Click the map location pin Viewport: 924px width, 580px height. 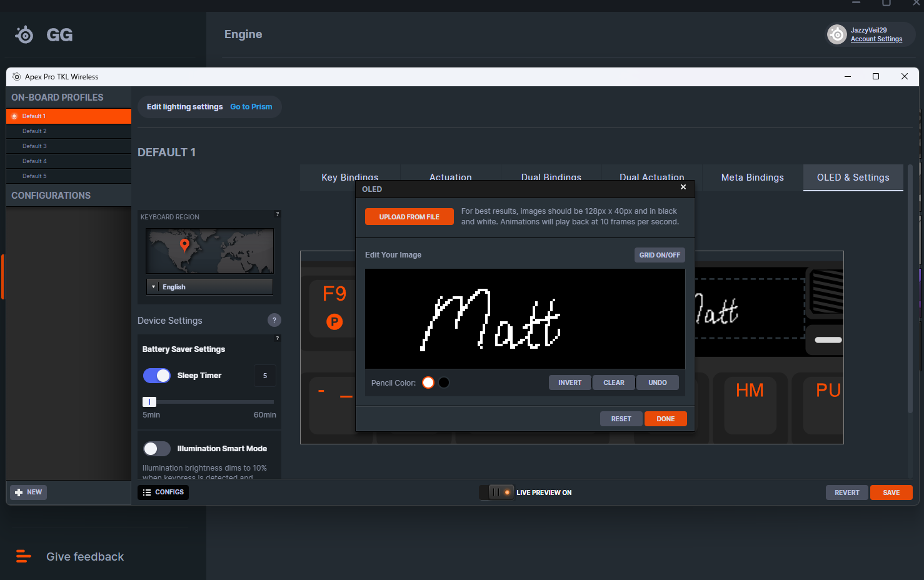184,244
